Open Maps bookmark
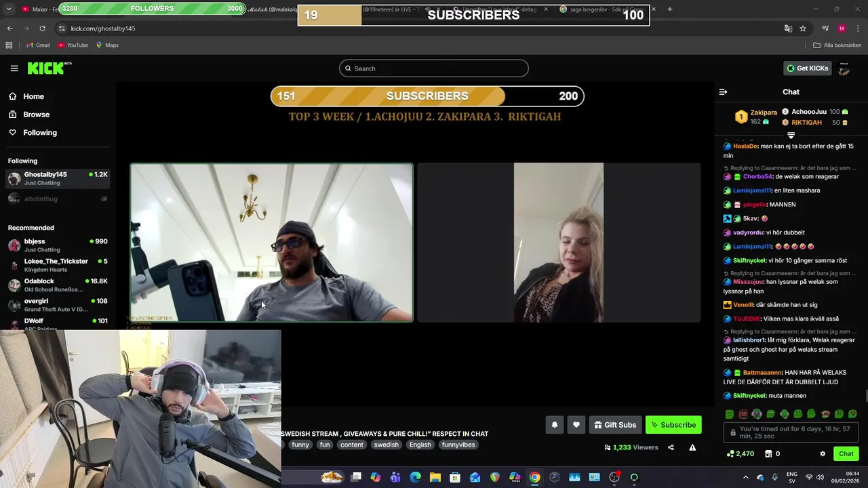Image resolution: width=868 pixels, height=488 pixels. pyautogui.click(x=107, y=45)
